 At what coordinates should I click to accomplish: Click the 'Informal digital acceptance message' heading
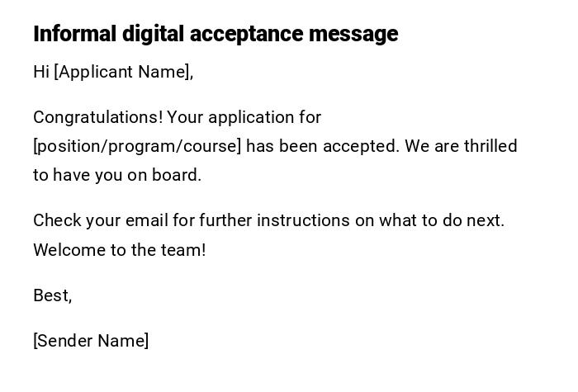[216, 34]
